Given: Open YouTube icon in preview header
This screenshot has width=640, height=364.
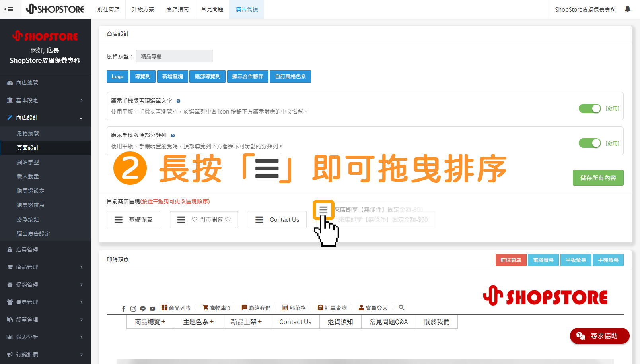Looking at the screenshot, I should click(152, 308).
